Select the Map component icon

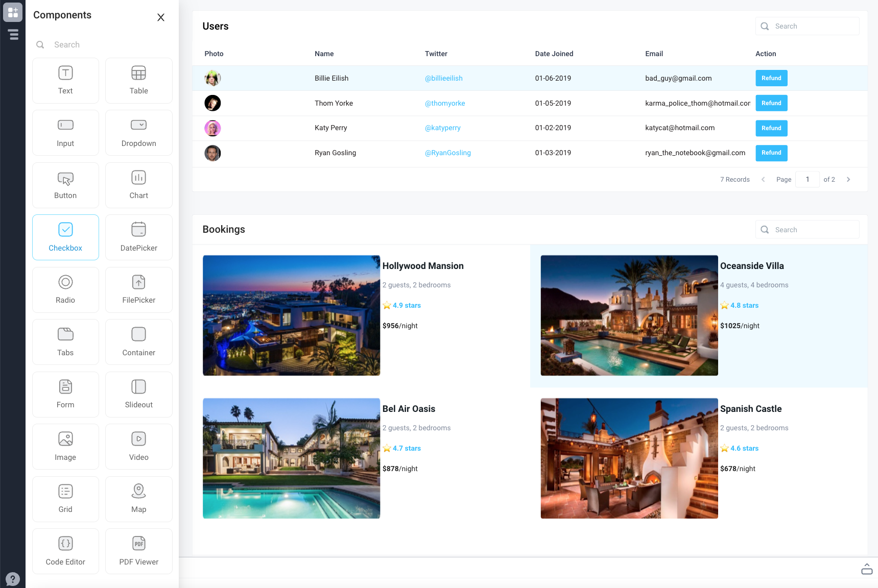pos(138,499)
